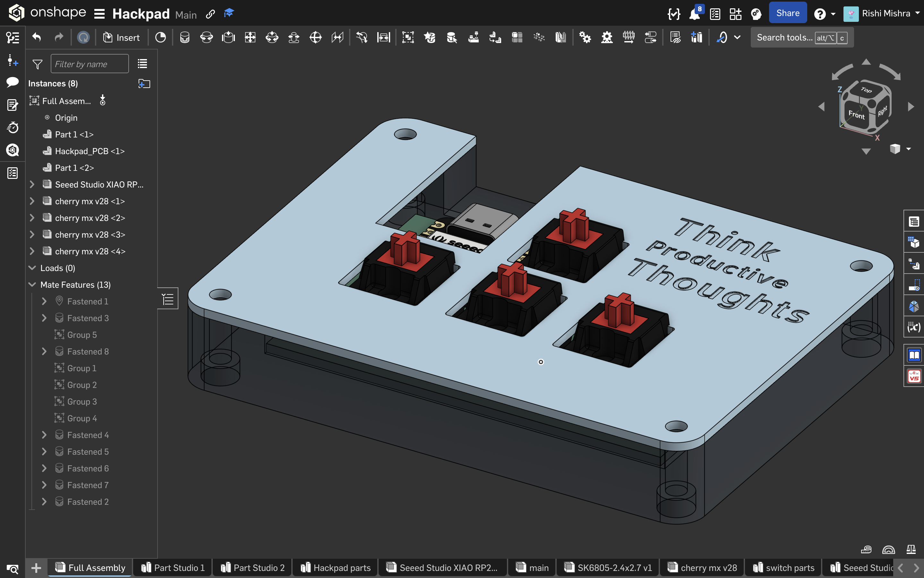Select the Gear relation tool

585,38
